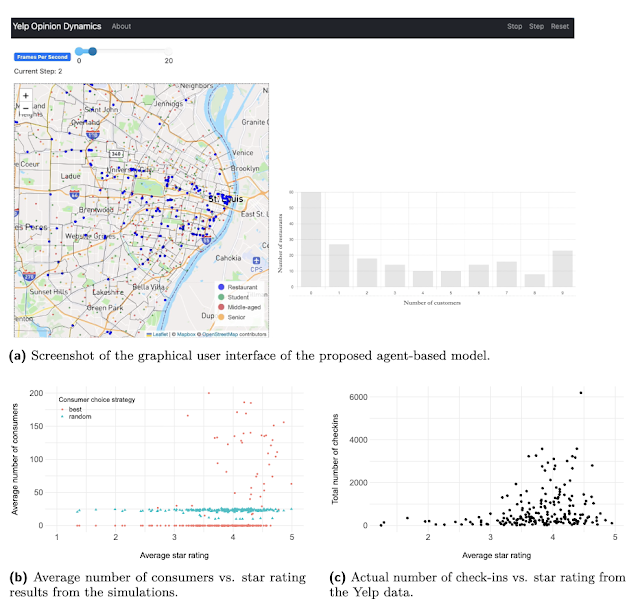Click the 'Ladue' map label
The height and width of the screenshot is (610, 640).
(70, 176)
